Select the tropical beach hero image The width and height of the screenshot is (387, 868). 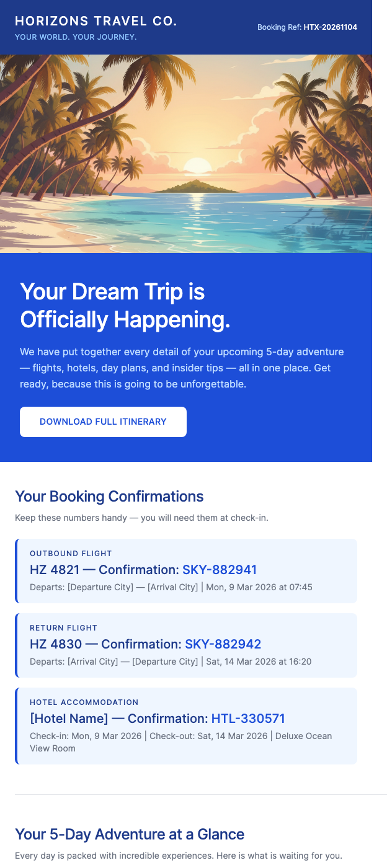click(x=186, y=152)
